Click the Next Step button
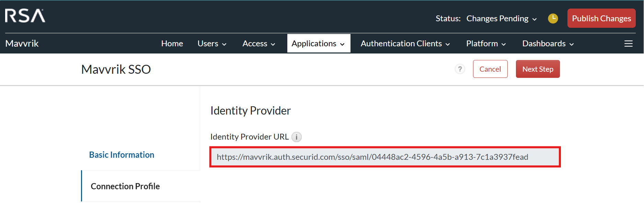The height and width of the screenshot is (203, 644). (x=538, y=69)
